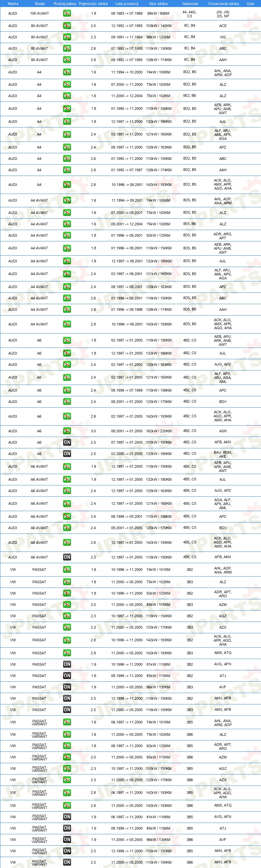The width and height of the screenshot is (261, 868).
Task: Click the Marka column header
Action: (13, 4)
